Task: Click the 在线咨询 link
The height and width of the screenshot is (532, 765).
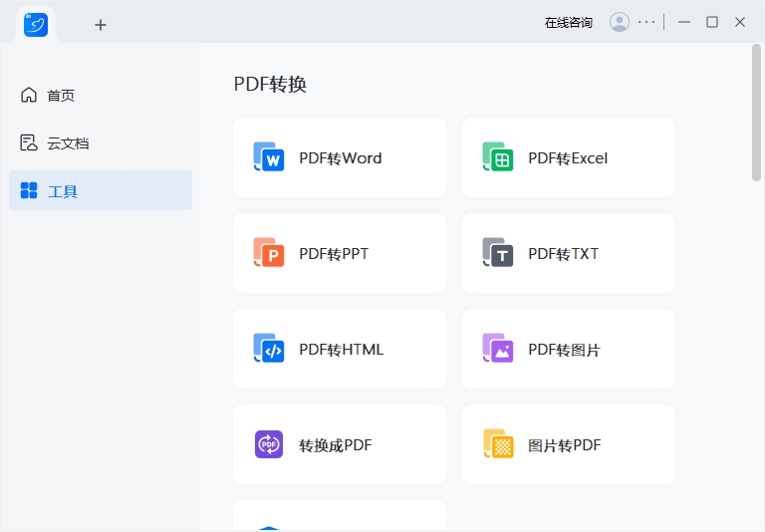Action: pos(568,22)
